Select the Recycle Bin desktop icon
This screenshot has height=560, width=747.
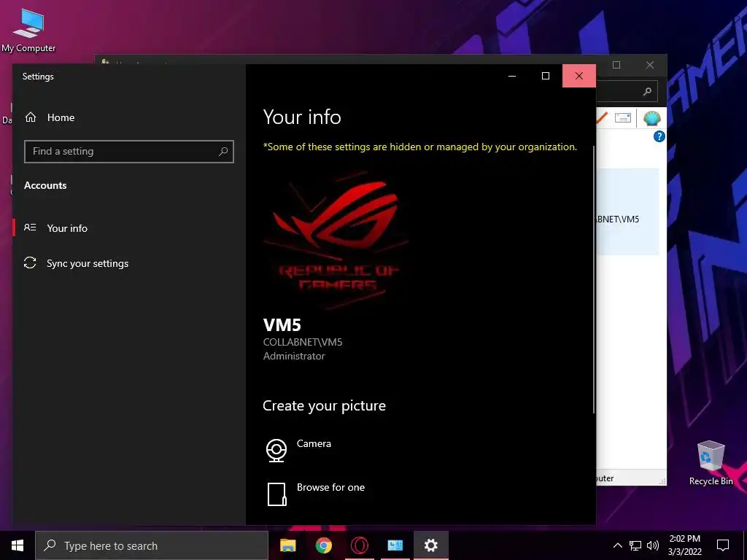tap(711, 463)
